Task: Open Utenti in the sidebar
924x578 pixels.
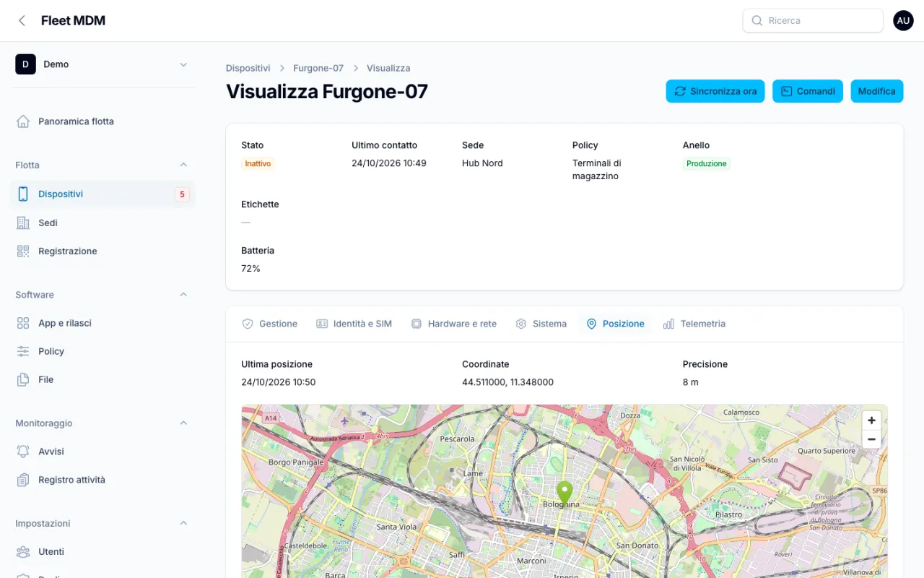Action: tap(103, 552)
